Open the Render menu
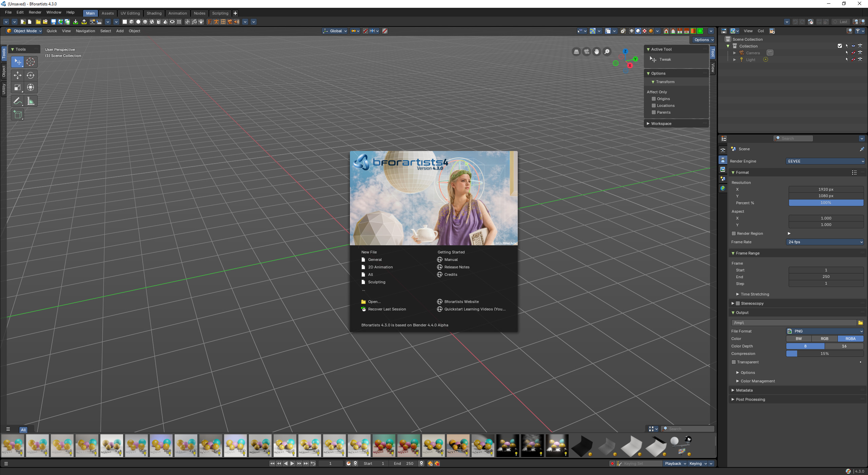 coord(35,12)
